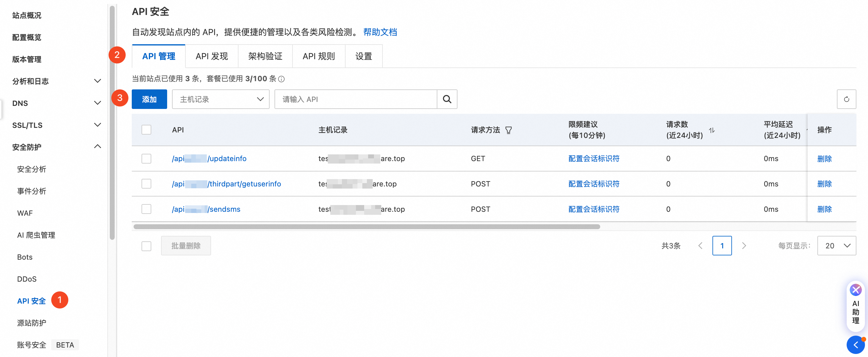Check the /updateinfo API row checkbox
Screen dimensions: 868x357
146,158
